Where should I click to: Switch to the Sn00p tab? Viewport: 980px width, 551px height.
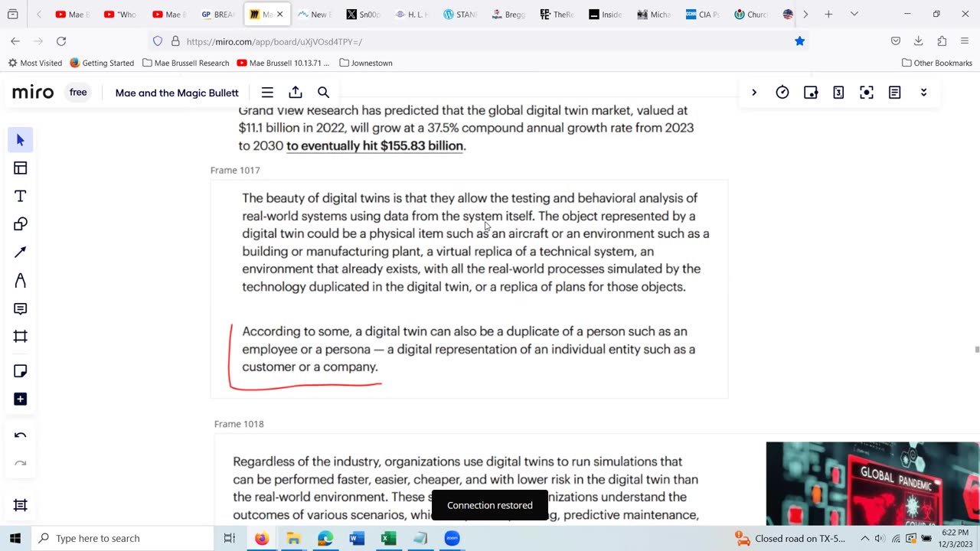click(x=363, y=14)
